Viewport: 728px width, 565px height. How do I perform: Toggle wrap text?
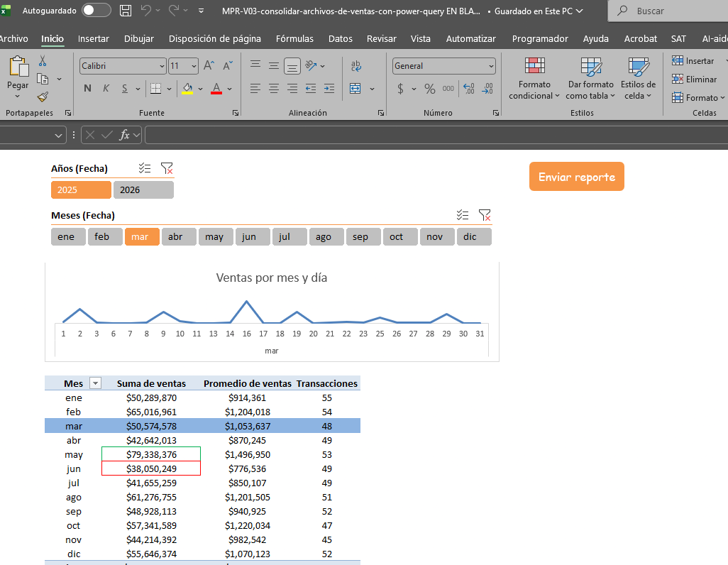click(356, 65)
